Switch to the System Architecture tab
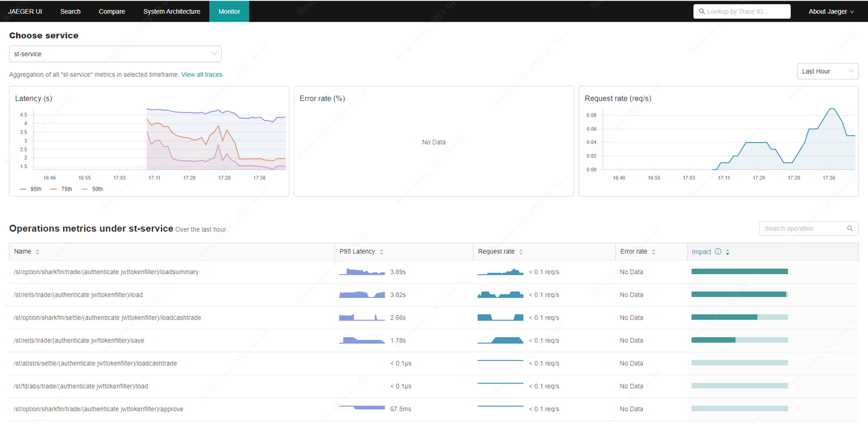868x424 pixels. [x=172, y=12]
